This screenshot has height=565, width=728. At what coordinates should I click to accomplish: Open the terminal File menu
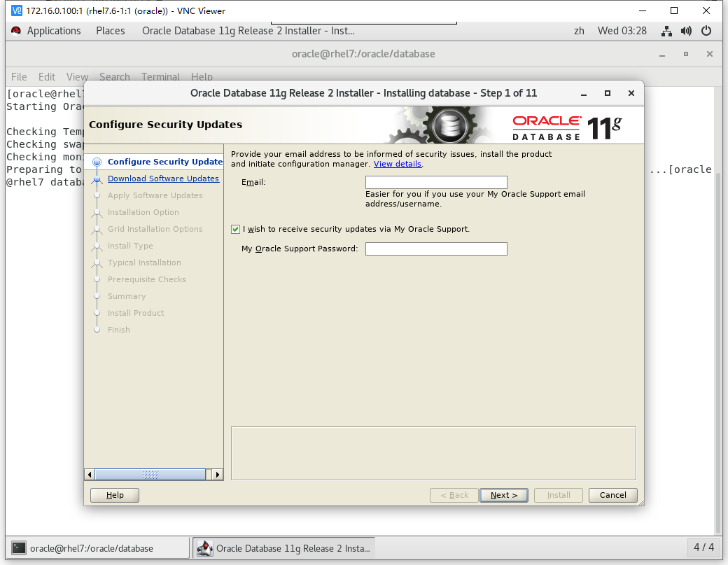(19, 76)
